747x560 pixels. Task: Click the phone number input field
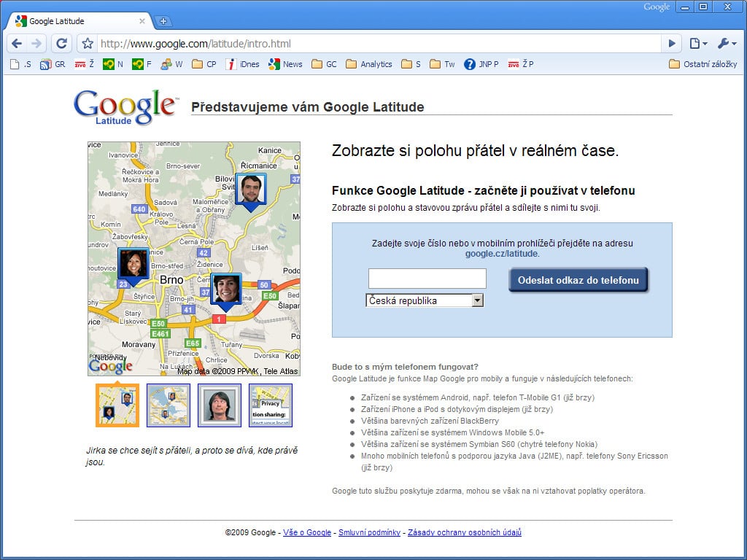(427, 278)
